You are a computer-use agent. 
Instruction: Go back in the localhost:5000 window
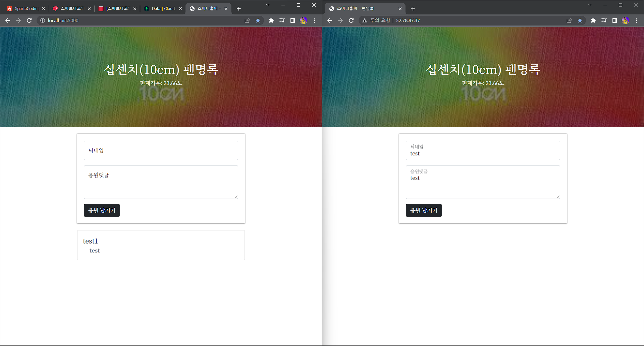click(x=8, y=20)
